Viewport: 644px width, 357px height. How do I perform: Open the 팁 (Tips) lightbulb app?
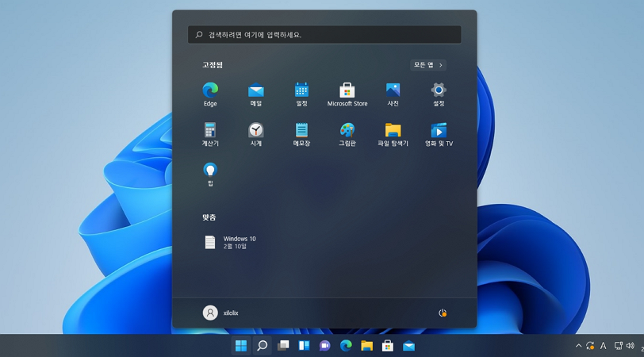point(210,175)
